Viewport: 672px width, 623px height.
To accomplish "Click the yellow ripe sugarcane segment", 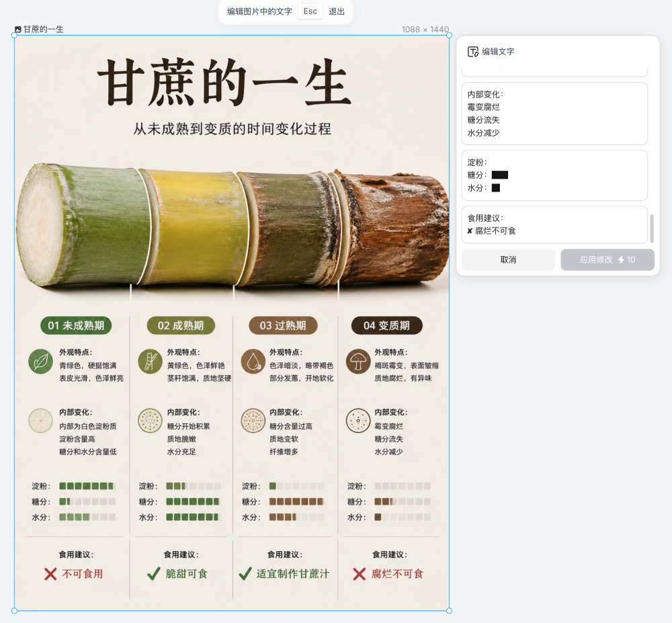I will (196, 227).
